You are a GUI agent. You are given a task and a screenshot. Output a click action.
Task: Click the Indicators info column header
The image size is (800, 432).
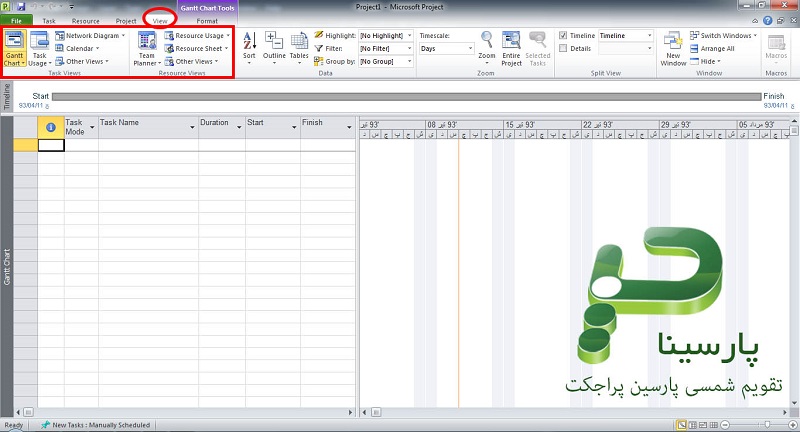[51, 127]
